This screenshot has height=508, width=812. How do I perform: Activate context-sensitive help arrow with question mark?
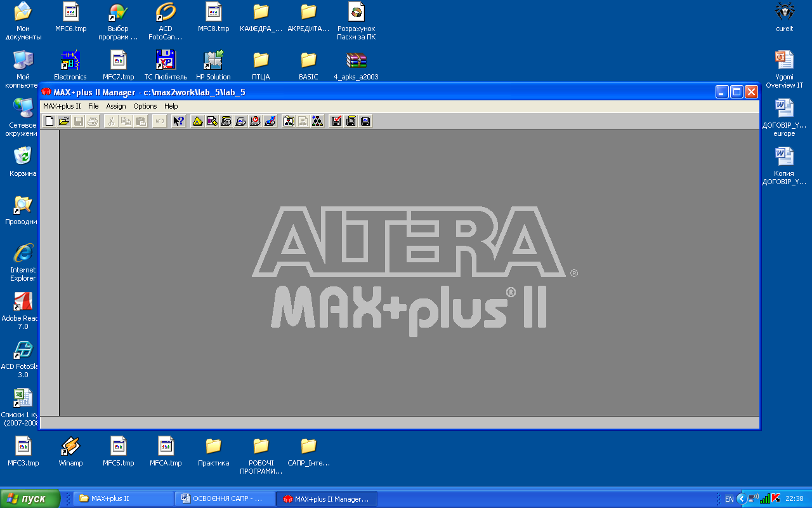pyautogui.click(x=179, y=121)
